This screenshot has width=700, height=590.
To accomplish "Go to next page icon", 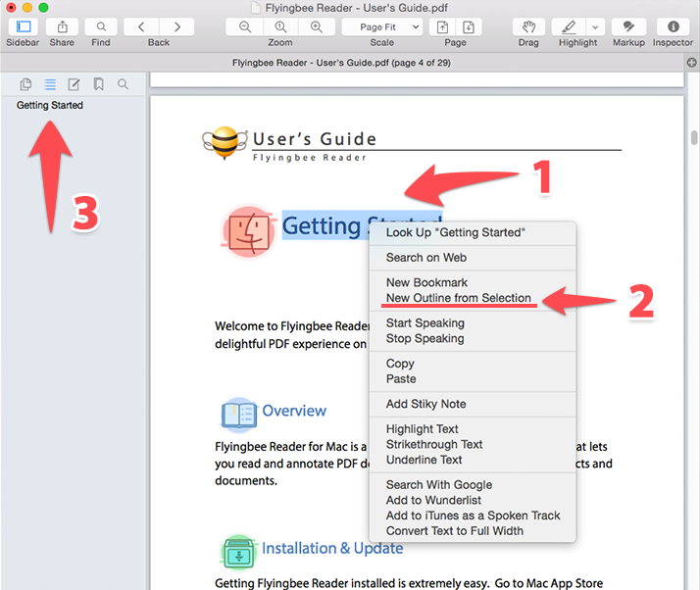I will click(x=469, y=27).
